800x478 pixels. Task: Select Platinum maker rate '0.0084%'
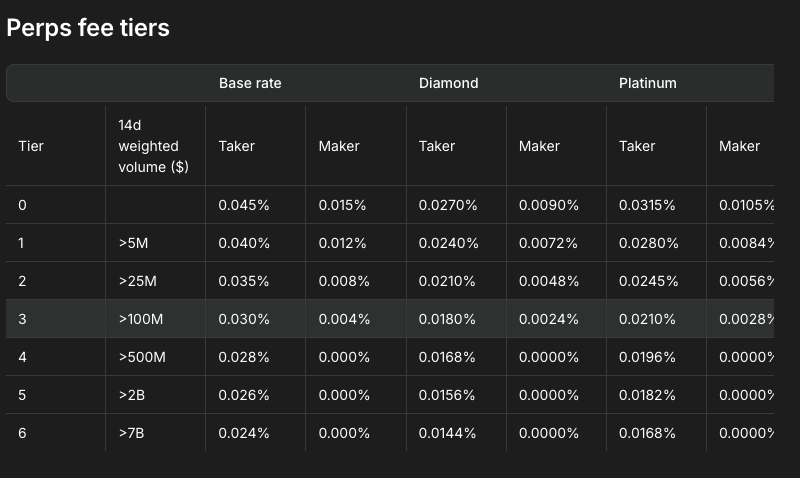pyautogui.click(x=746, y=243)
